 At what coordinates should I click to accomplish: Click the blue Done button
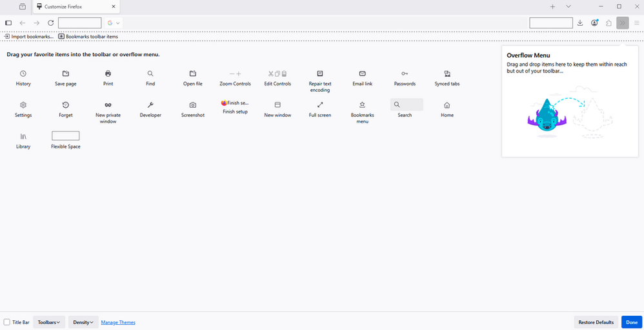tap(631, 322)
